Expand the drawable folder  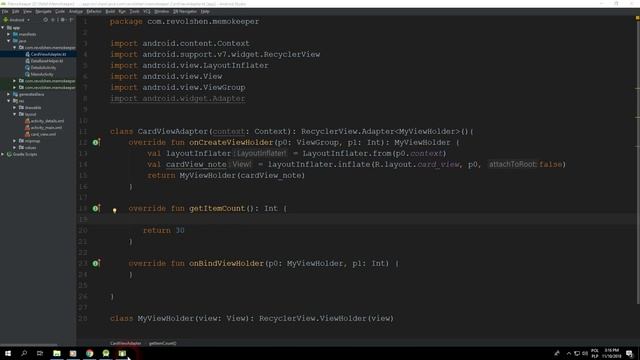coord(15,107)
